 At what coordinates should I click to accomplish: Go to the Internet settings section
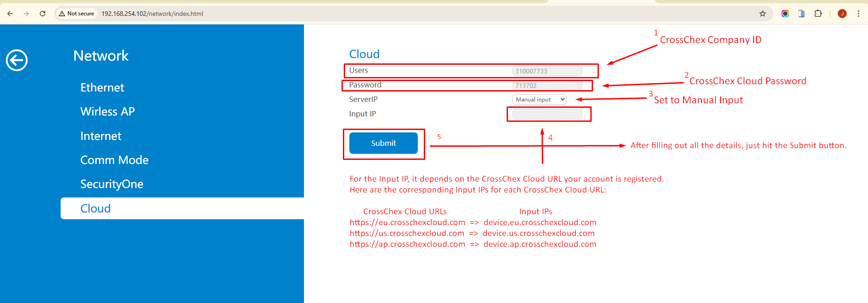pyautogui.click(x=101, y=136)
